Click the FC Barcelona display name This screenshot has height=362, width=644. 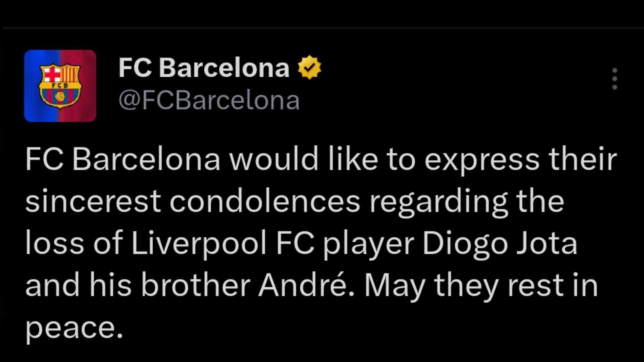[x=204, y=68]
